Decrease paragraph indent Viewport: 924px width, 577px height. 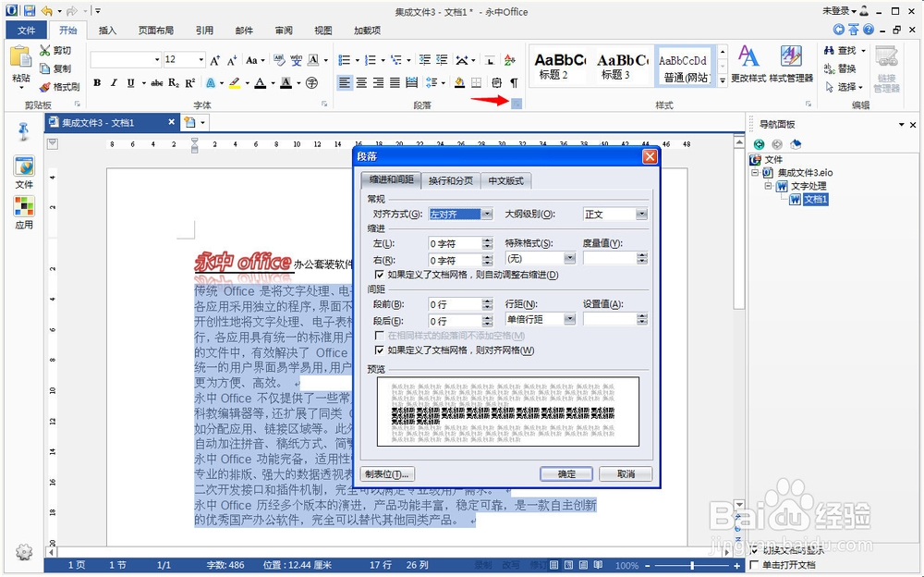click(425, 60)
